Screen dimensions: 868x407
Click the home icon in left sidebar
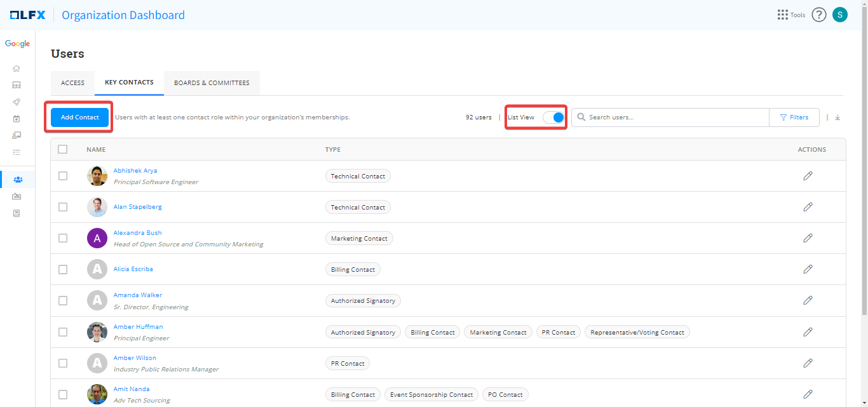[x=17, y=69]
